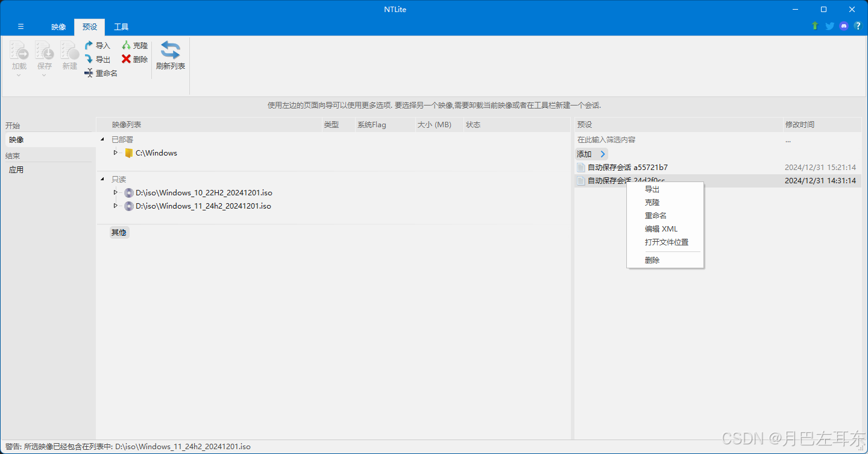Open the Twitter icon link

point(829,26)
